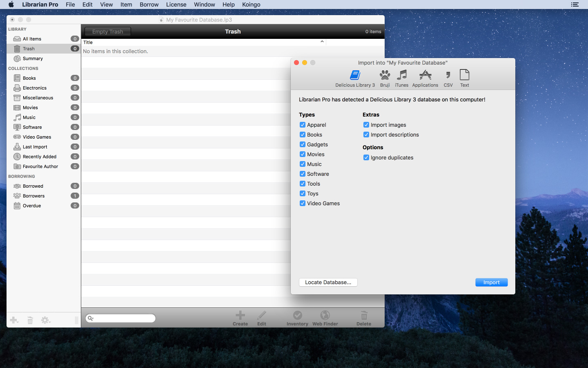This screenshot has height=368, width=588.
Task: Open the Item menu
Action: [x=126, y=4]
